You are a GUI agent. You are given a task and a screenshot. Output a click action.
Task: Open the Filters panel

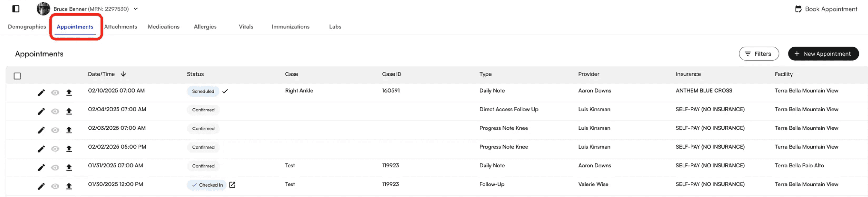coord(759,54)
